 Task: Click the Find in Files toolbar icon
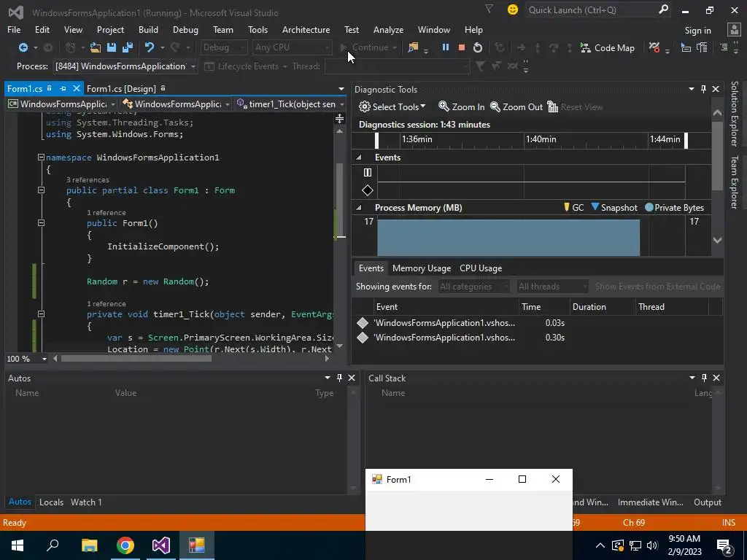click(x=413, y=47)
